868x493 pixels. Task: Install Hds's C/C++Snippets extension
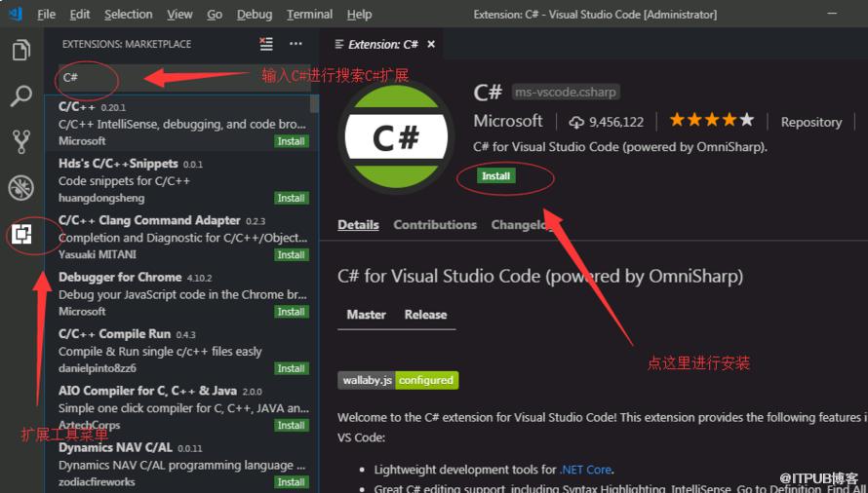coord(292,198)
